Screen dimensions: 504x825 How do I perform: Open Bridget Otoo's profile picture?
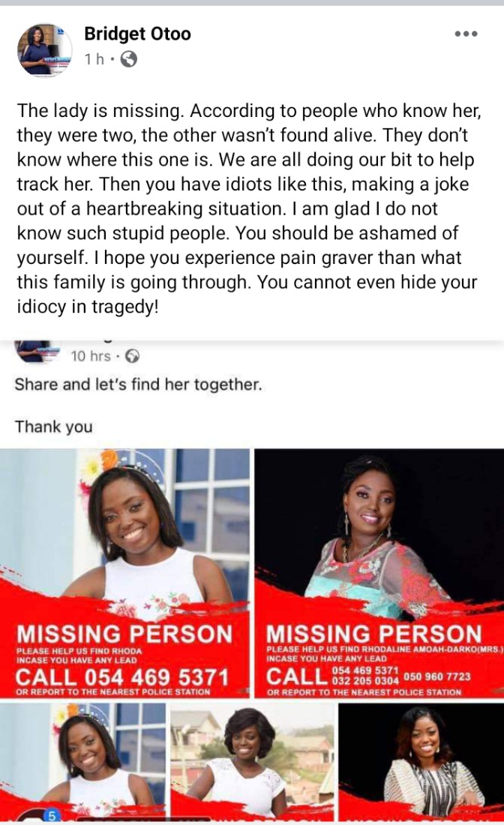[x=44, y=50]
